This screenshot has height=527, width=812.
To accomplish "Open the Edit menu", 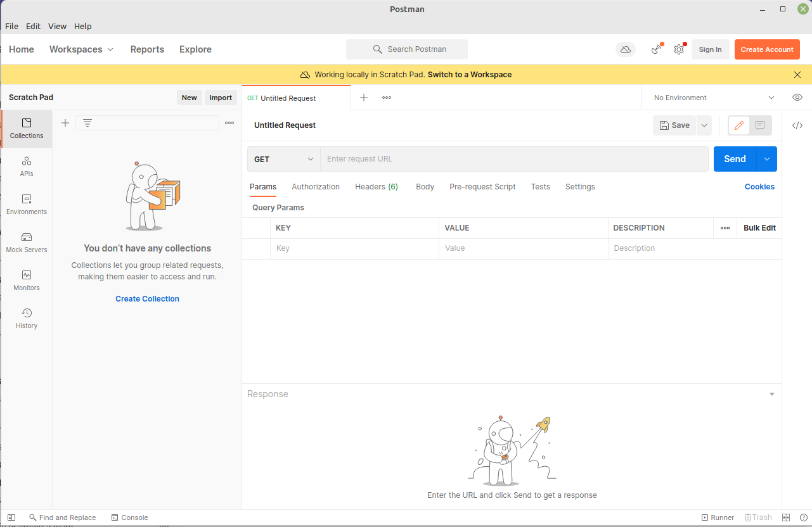I will tap(33, 26).
